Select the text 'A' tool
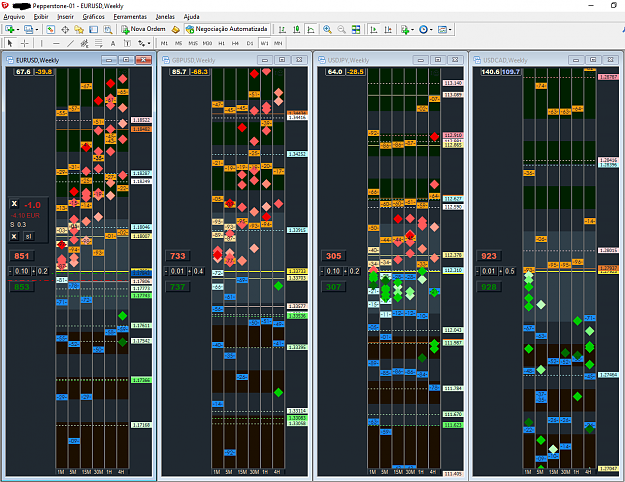Image resolution: width=625 pixels, height=482 pixels. click(113, 43)
